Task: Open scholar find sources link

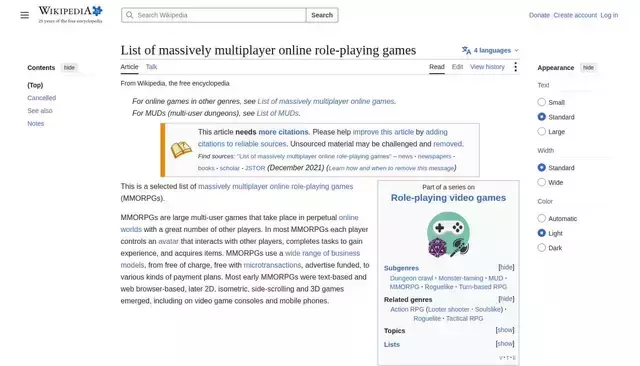Action: (229, 168)
